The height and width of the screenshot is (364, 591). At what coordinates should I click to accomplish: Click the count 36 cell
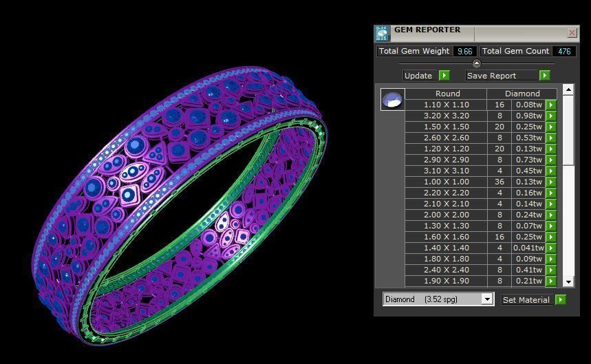tap(499, 182)
